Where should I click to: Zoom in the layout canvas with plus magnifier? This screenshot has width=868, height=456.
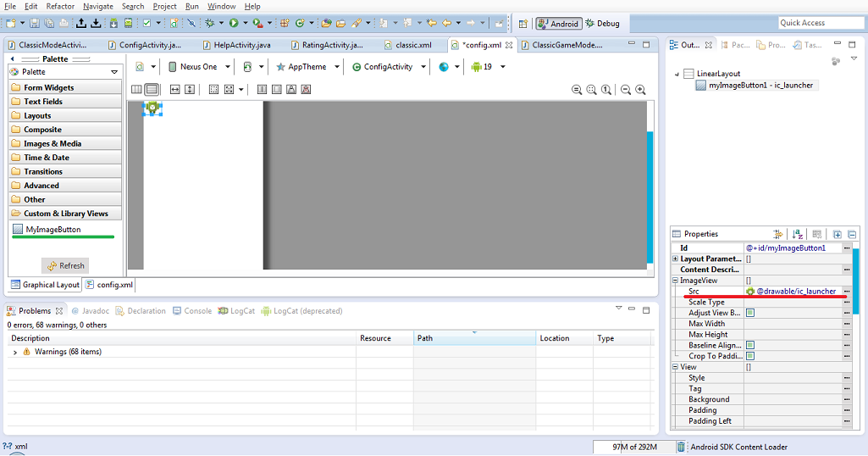[640, 90]
